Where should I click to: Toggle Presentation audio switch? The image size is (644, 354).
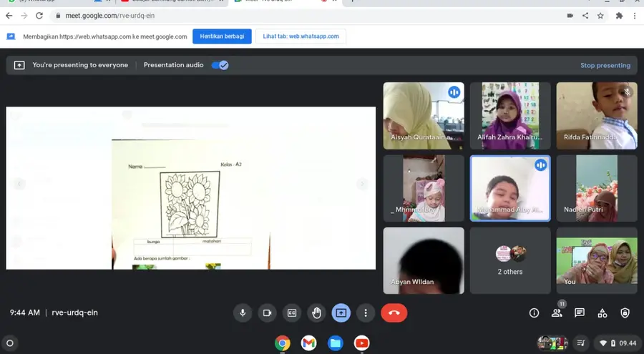click(x=220, y=65)
